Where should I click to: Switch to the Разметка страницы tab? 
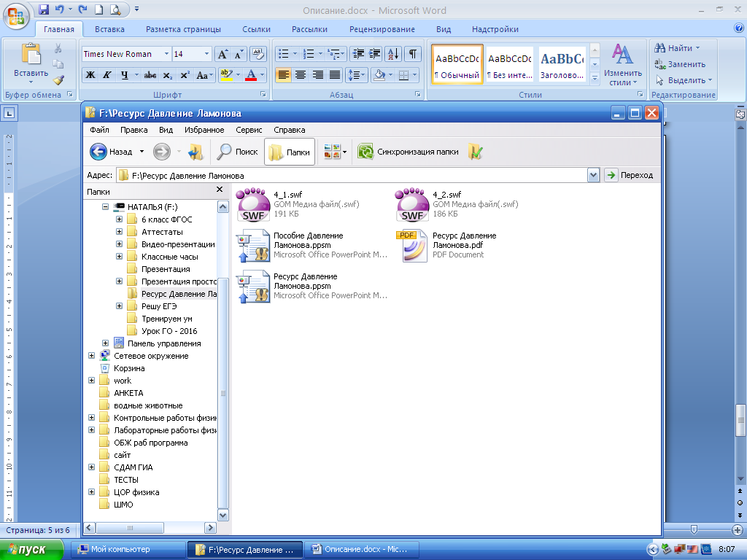pyautogui.click(x=183, y=29)
